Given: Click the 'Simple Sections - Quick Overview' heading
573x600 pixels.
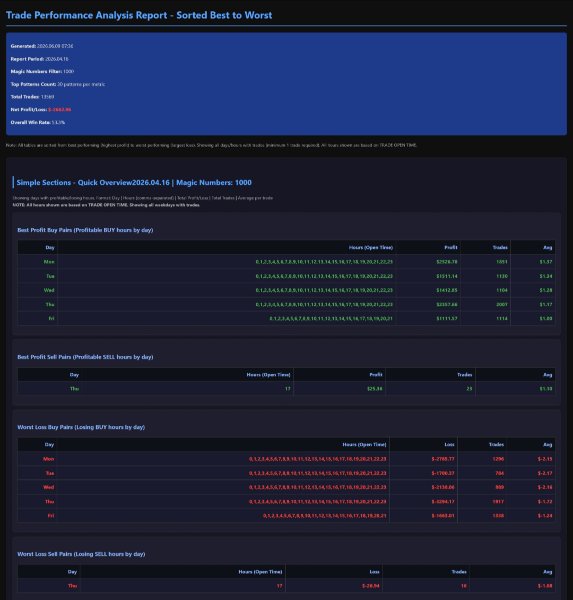Looking at the screenshot, I should click(x=134, y=183).
